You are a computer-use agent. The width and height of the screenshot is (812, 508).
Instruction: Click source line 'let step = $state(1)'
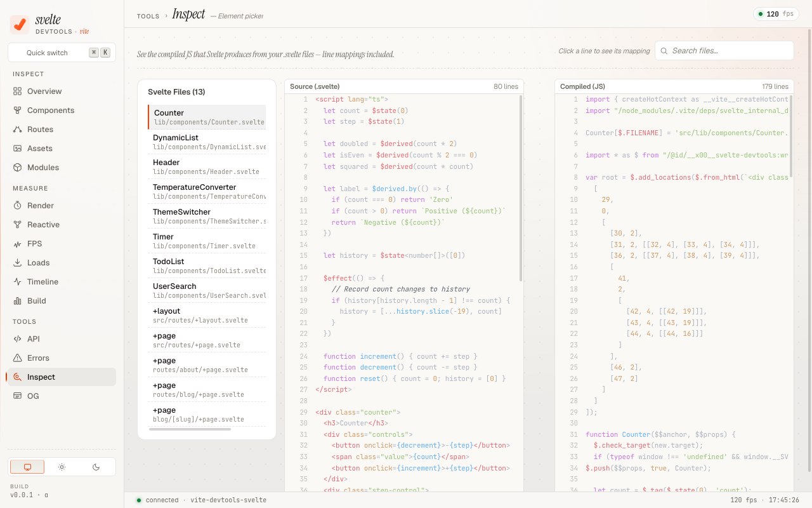(404, 121)
